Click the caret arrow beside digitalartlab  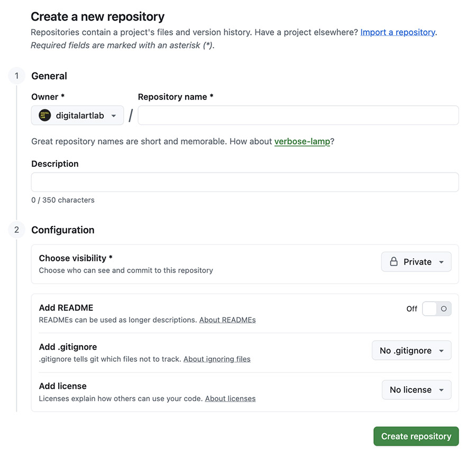click(114, 116)
